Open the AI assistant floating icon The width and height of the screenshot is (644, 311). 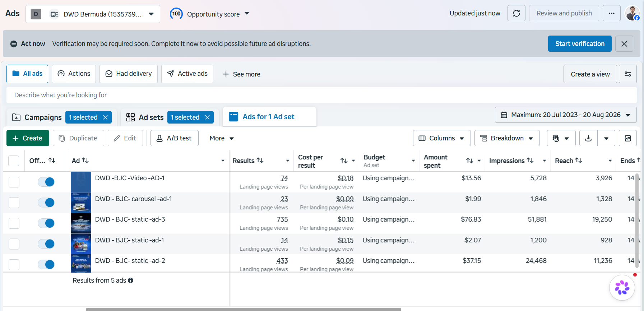click(x=622, y=288)
